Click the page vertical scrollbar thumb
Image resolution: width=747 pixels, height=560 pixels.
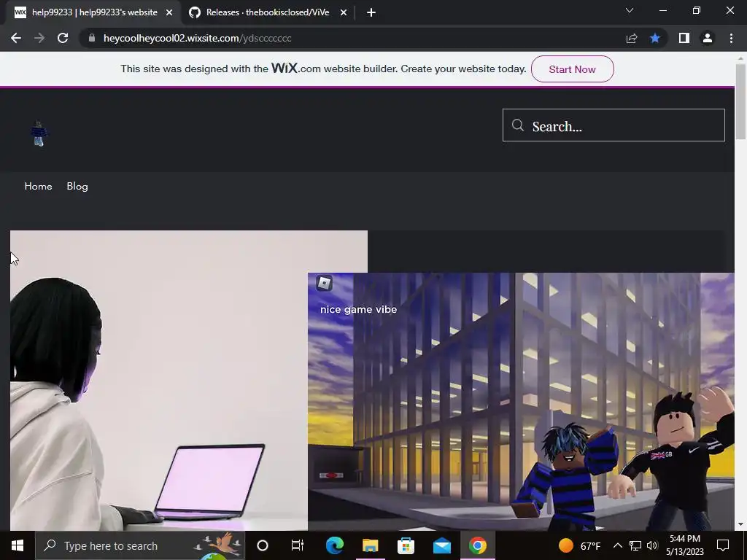tap(740, 101)
